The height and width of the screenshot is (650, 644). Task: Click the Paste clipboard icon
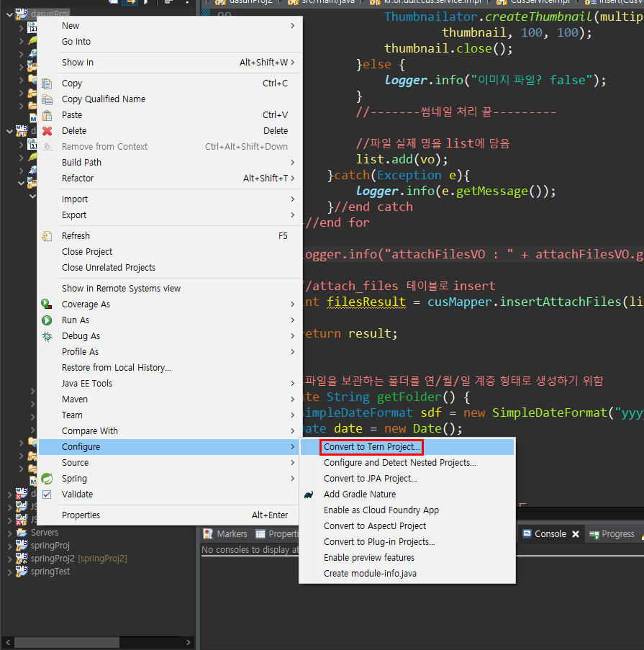(x=47, y=115)
